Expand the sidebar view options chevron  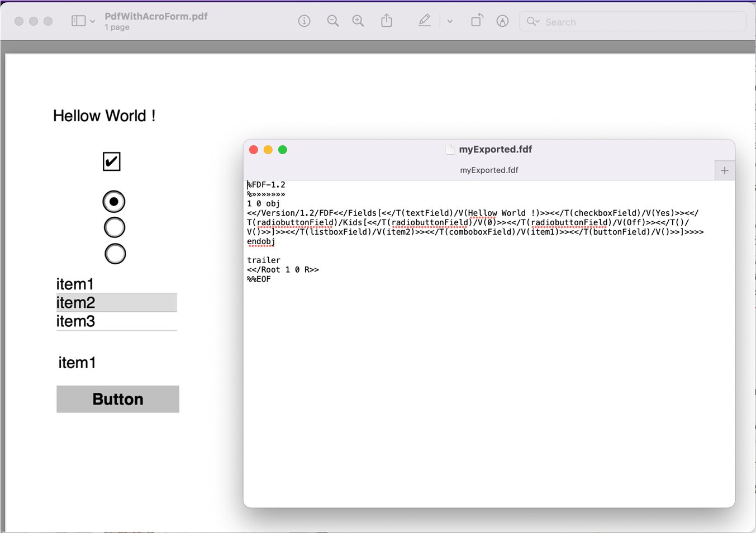(x=93, y=22)
